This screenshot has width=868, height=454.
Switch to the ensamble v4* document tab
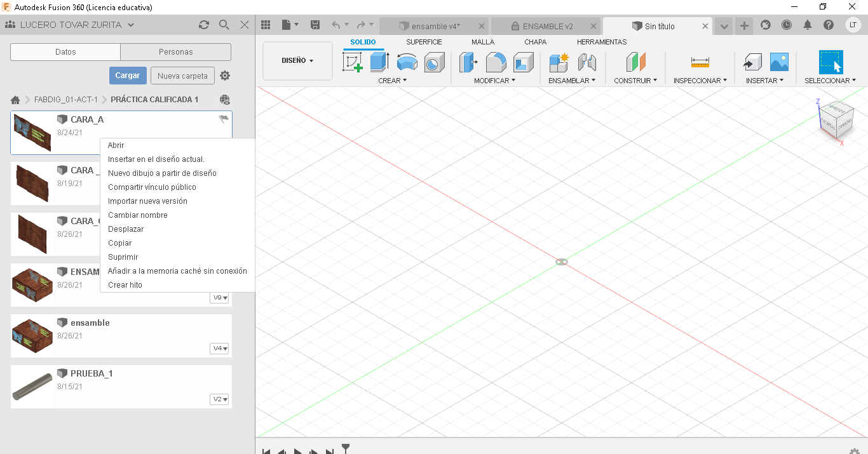pos(435,26)
